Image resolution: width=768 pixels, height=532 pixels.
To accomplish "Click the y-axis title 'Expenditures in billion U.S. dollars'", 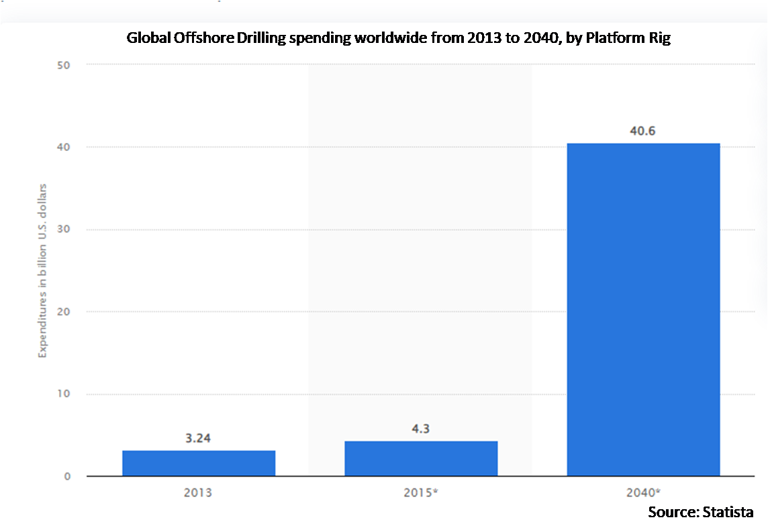I will coord(42,269).
